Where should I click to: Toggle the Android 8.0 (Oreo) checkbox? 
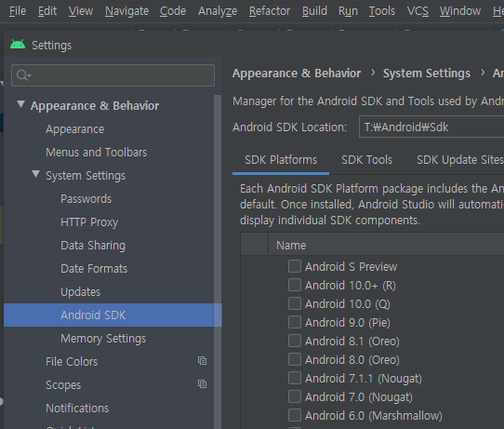[x=295, y=359]
